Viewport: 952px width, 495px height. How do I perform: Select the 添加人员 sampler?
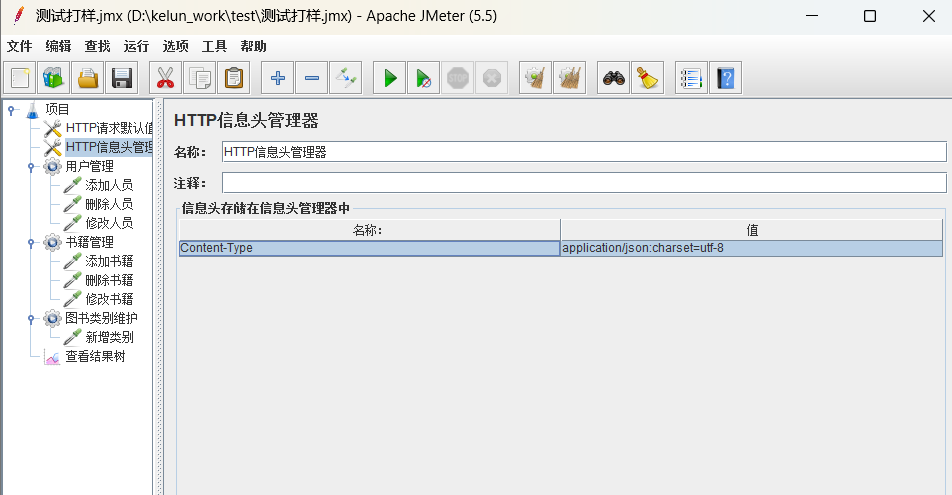109,185
